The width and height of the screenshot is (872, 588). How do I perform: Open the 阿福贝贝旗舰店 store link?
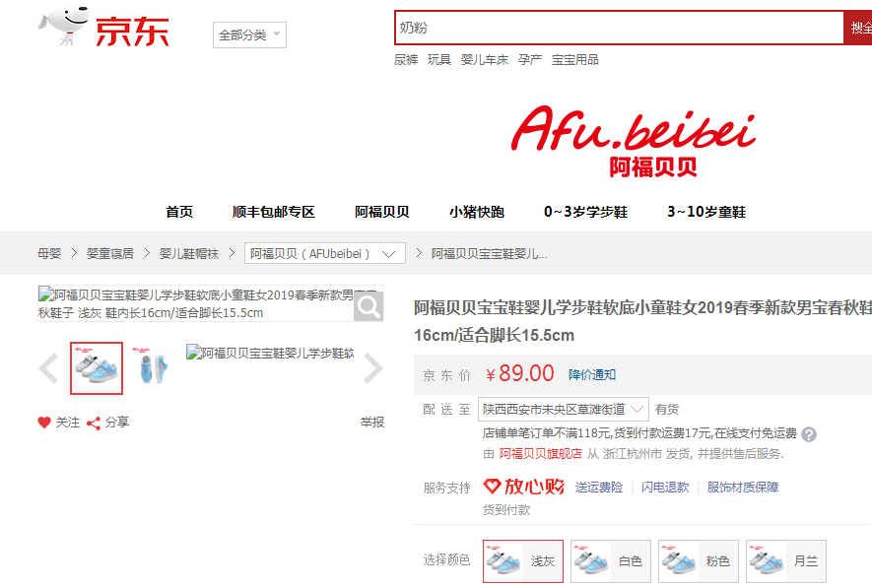pyautogui.click(x=541, y=454)
